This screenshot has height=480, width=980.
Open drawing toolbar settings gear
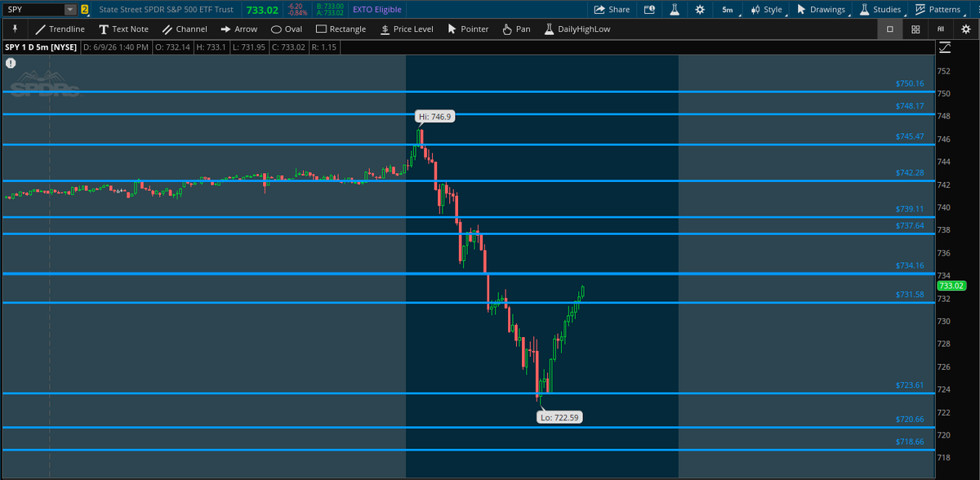pos(966,29)
